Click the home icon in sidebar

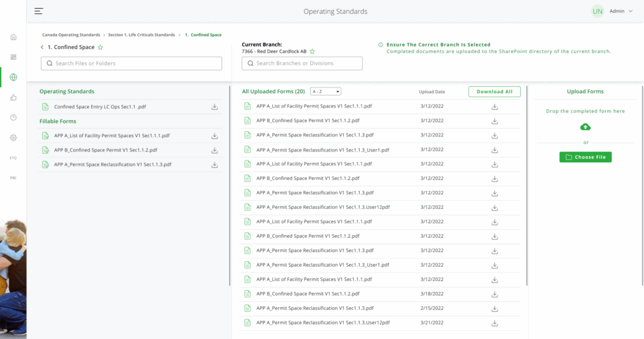pos(13,37)
